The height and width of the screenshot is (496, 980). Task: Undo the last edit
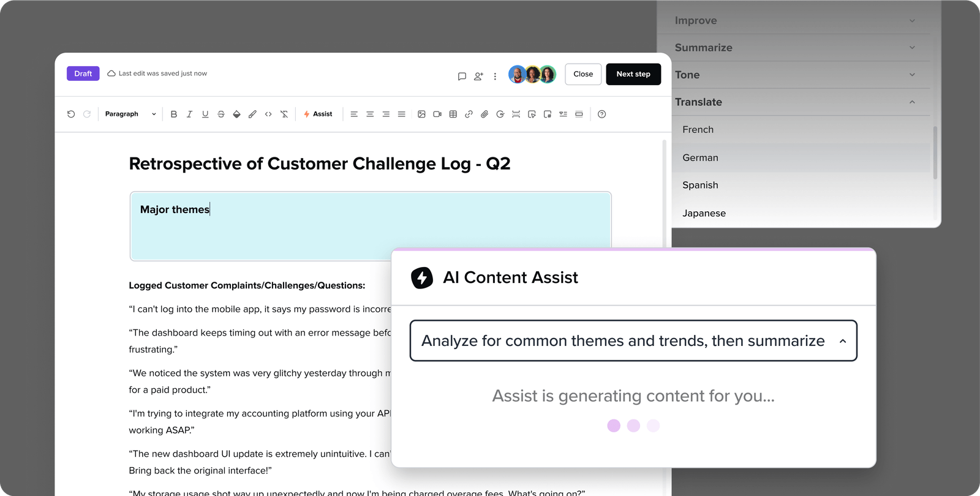point(70,113)
